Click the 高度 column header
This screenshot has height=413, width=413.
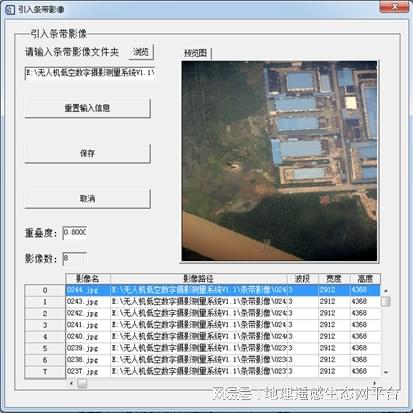[x=365, y=279]
